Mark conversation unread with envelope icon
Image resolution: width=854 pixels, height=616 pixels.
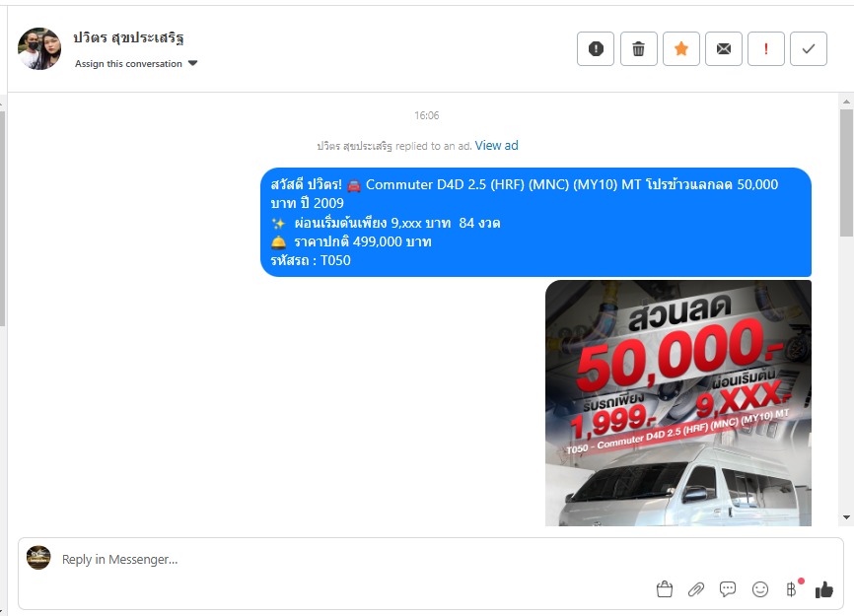point(723,49)
